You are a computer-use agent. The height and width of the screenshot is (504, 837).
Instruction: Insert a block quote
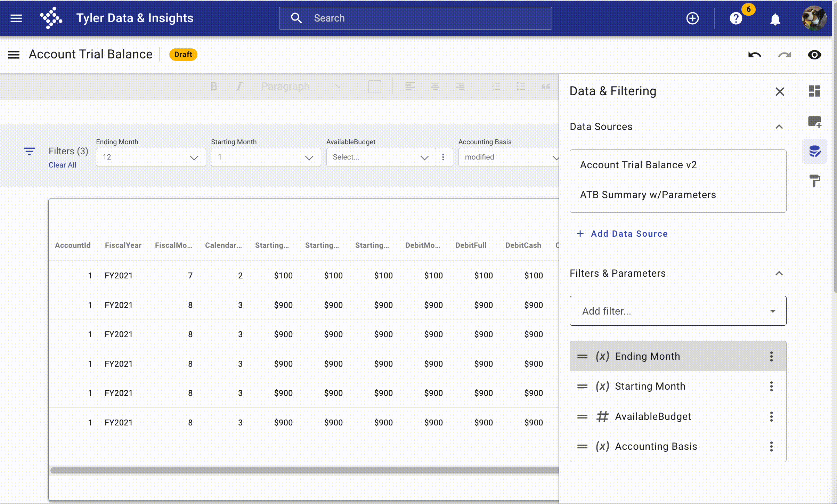tap(546, 87)
